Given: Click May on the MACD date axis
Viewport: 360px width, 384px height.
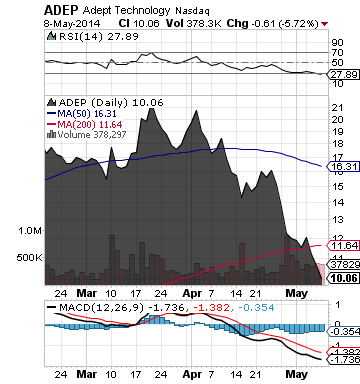Looking at the screenshot, I should (x=296, y=374).
